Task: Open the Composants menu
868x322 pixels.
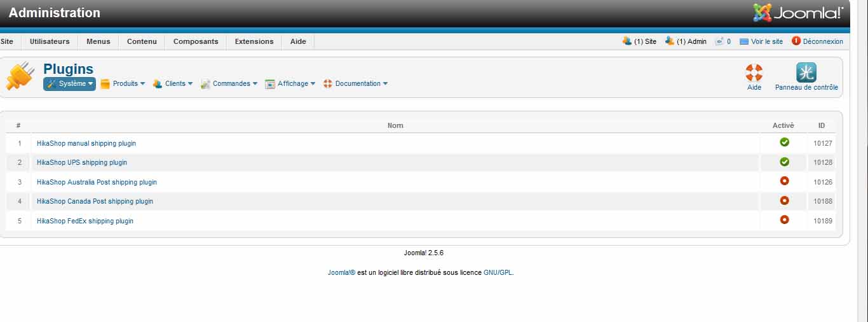Action: point(196,41)
